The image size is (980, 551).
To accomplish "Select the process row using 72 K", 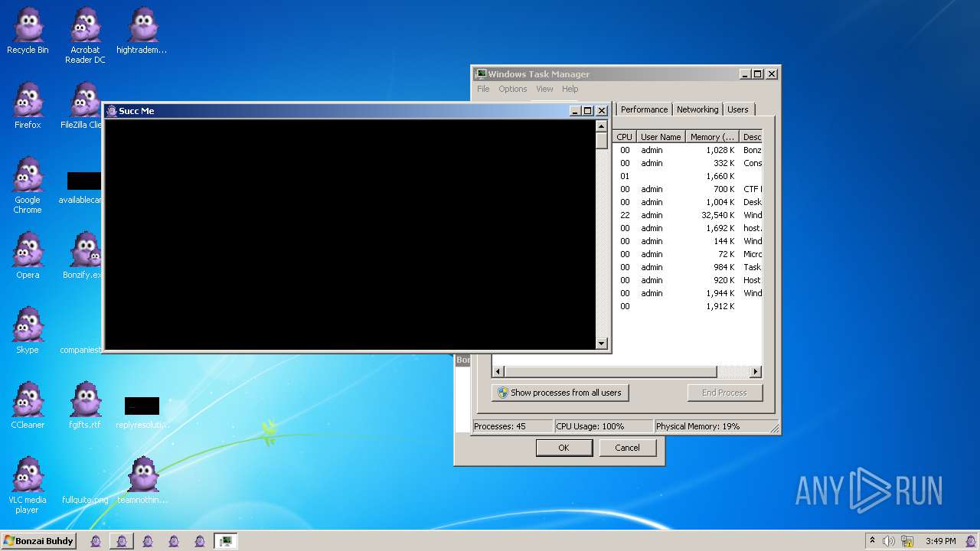I will click(688, 254).
